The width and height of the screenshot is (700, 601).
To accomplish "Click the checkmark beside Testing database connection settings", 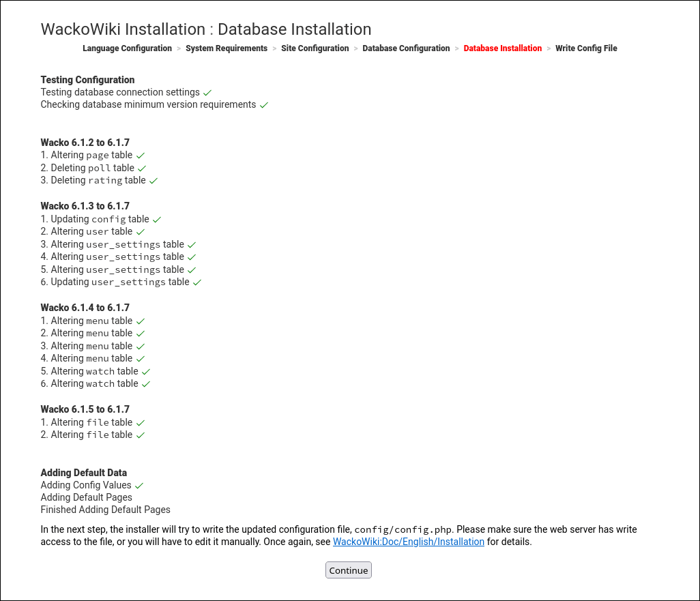I will point(207,92).
